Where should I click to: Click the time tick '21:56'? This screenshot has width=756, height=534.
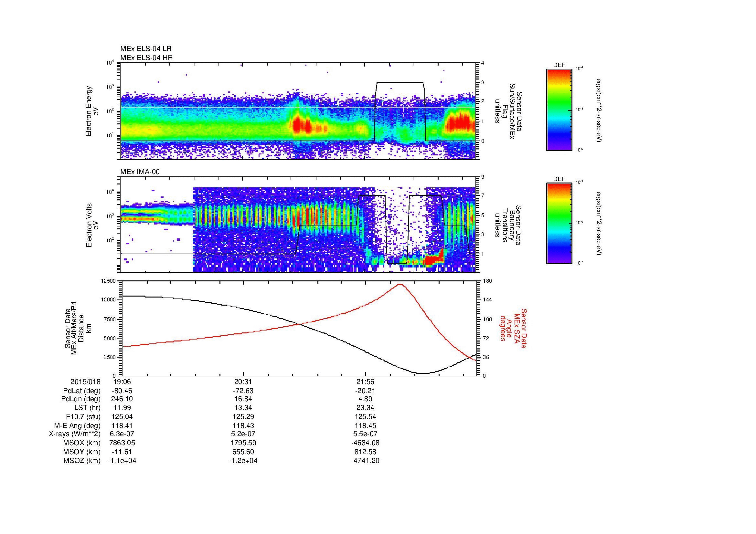(x=365, y=382)
